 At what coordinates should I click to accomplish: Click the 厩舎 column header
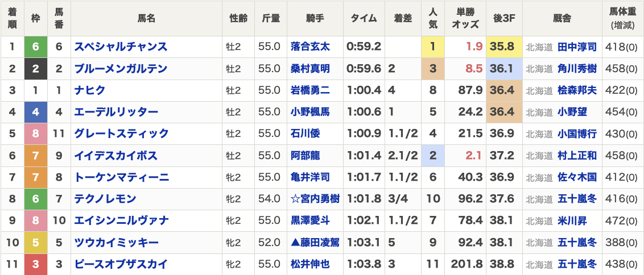(562, 19)
